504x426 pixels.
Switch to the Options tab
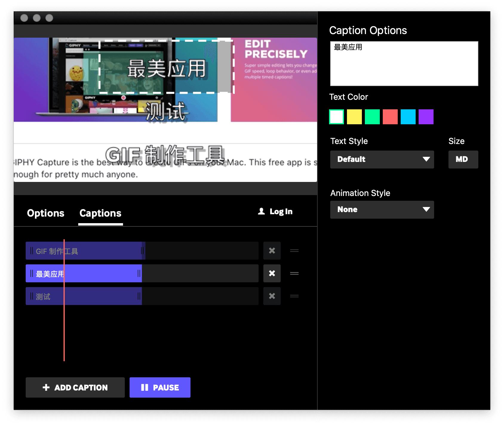coord(46,213)
